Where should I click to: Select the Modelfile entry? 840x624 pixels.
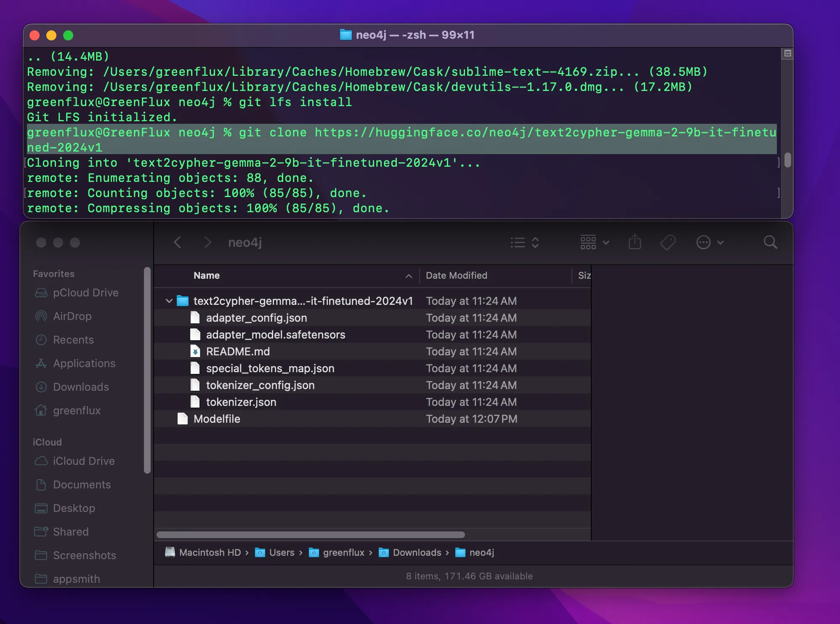(217, 419)
